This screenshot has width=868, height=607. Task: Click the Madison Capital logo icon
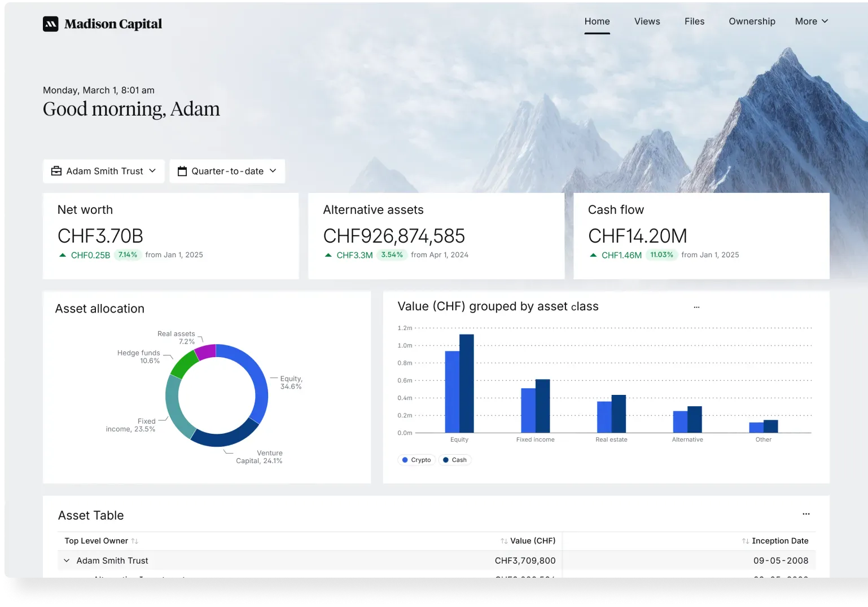(x=51, y=24)
